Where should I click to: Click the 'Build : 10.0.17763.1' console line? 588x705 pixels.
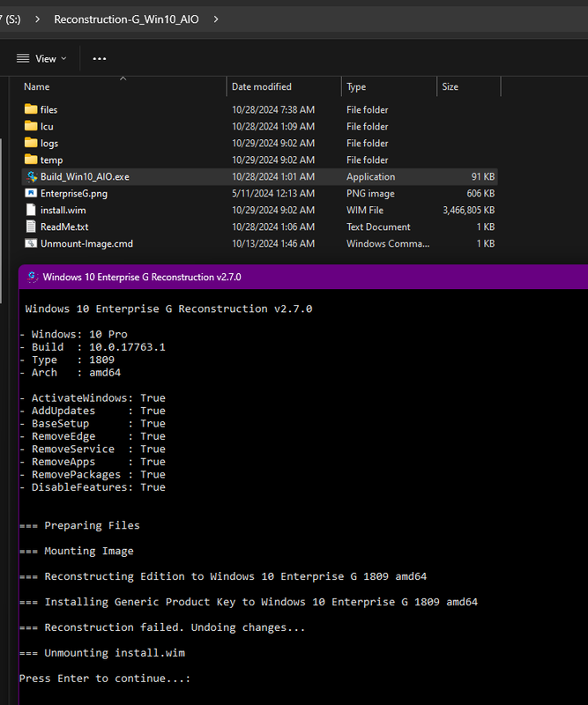tap(93, 347)
